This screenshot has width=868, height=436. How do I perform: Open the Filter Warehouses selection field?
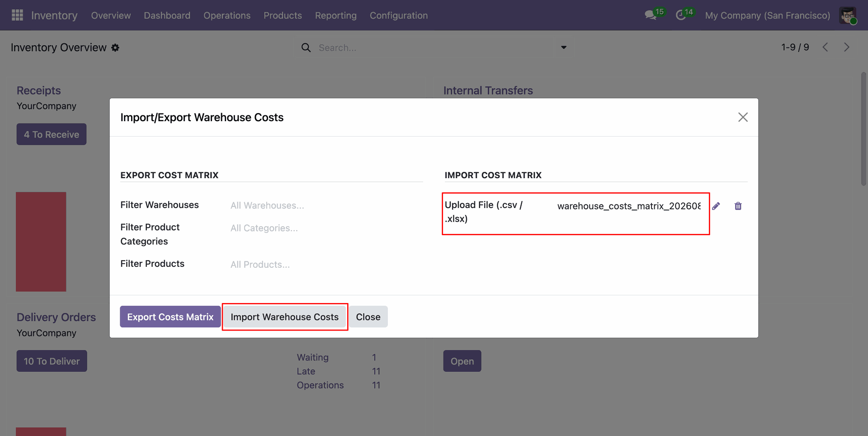(326, 205)
